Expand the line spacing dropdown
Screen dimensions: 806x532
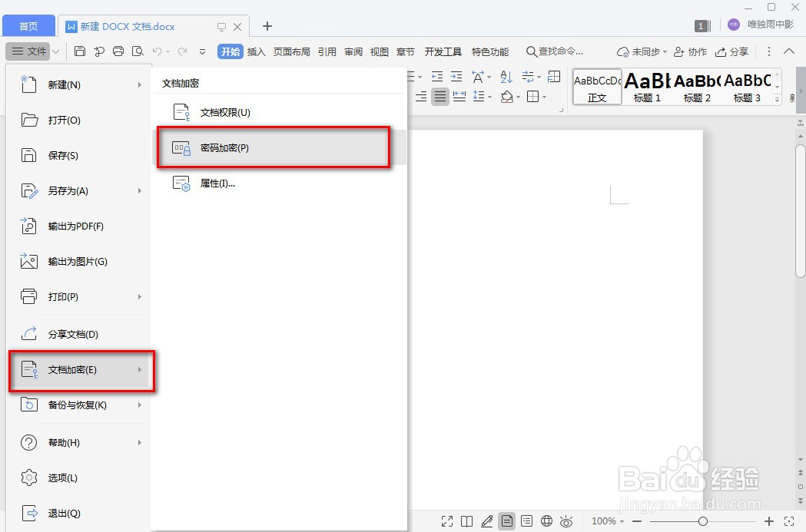coord(488,96)
